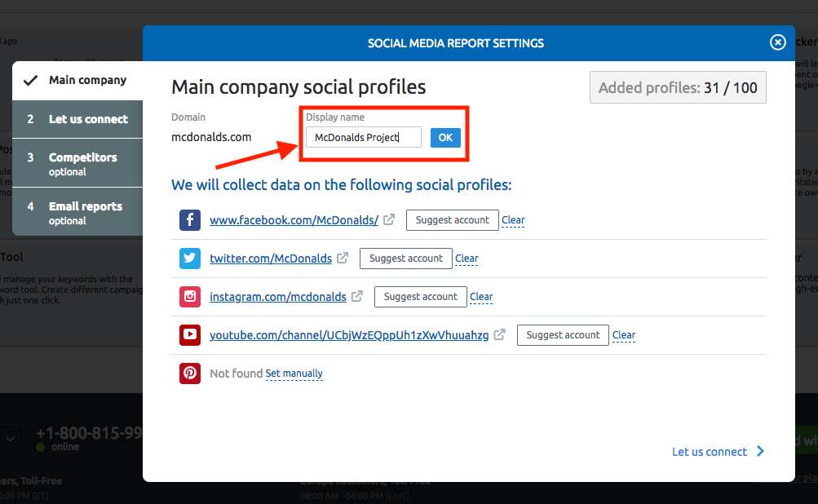The height and width of the screenshot is (504, 818).
Task: Suggest account for YouTube row
Action: coord(563,335)
